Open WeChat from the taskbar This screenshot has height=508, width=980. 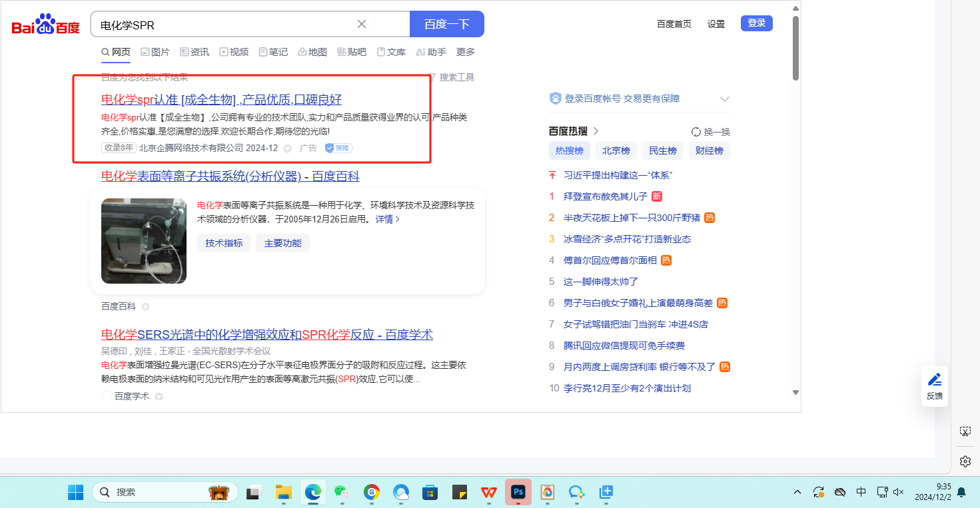[x=342, y=492]
